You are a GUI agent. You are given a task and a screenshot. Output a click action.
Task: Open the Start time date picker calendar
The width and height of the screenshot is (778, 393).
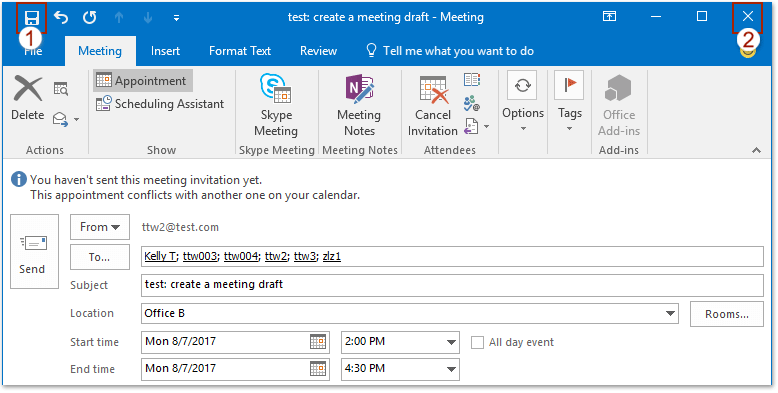(x=318, y=341)
